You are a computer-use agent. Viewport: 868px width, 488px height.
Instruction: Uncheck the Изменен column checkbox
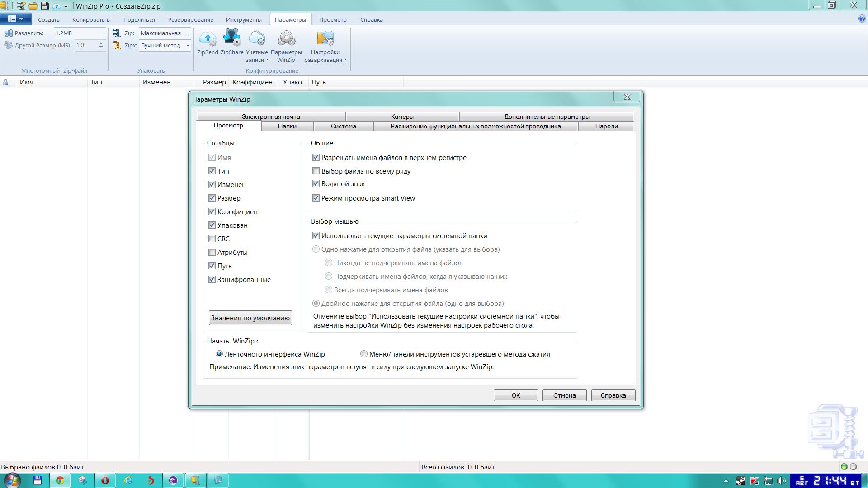point(212,184)
